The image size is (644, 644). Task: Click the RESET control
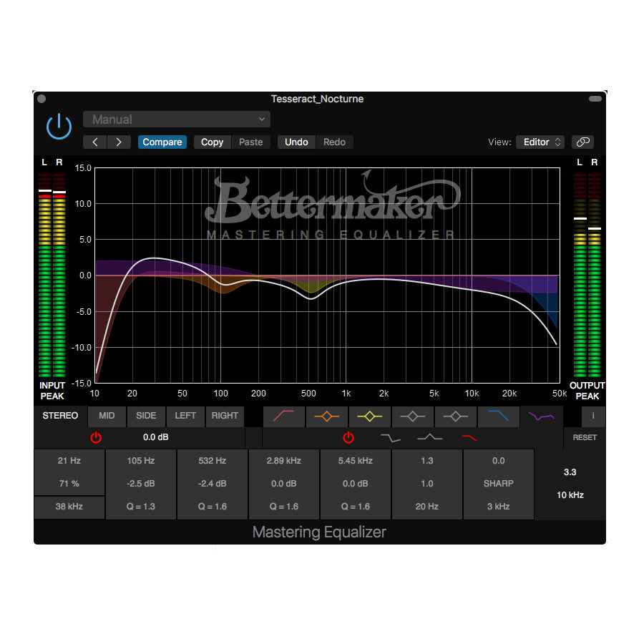click(585, 437)
